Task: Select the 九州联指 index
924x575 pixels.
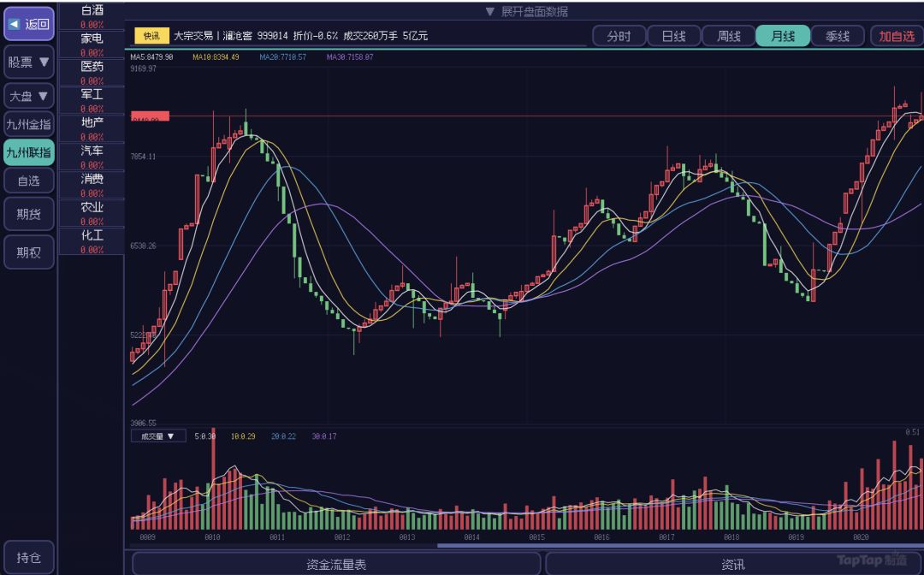Action: pos(29,152)
